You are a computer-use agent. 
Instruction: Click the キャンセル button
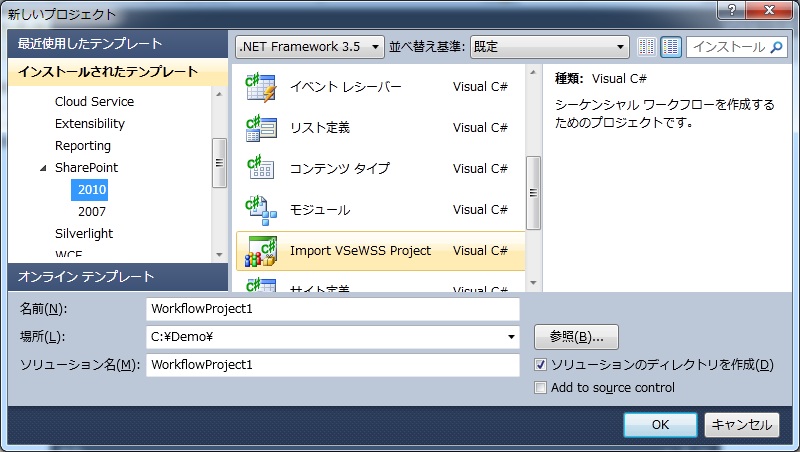pos(742,424)
